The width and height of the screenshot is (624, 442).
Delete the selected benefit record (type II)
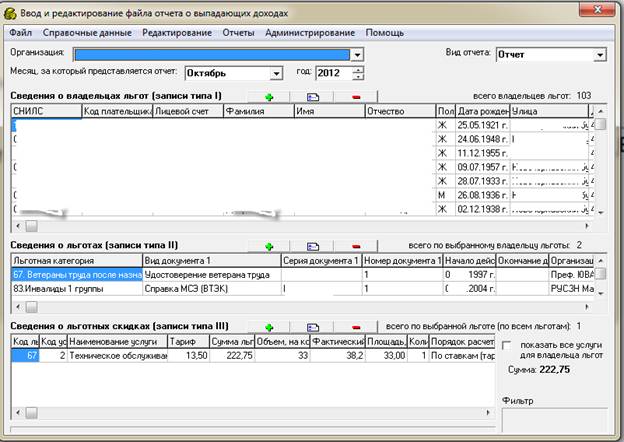click(356, 247)
